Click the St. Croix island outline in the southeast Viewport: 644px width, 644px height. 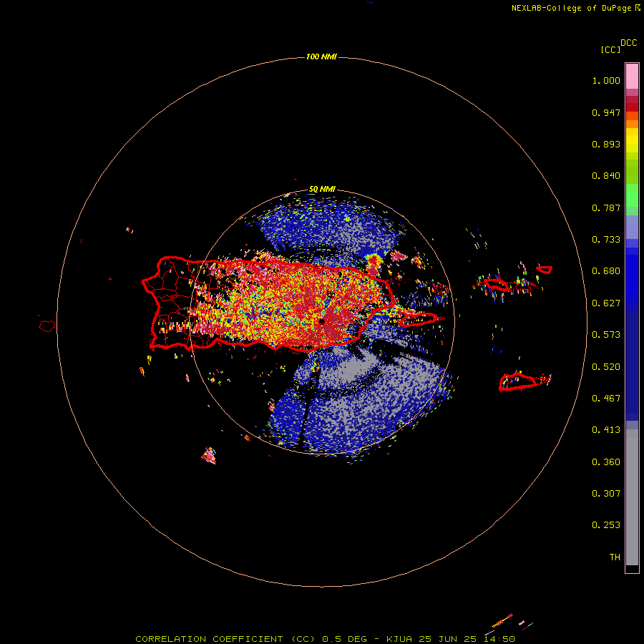click(518, 381)
